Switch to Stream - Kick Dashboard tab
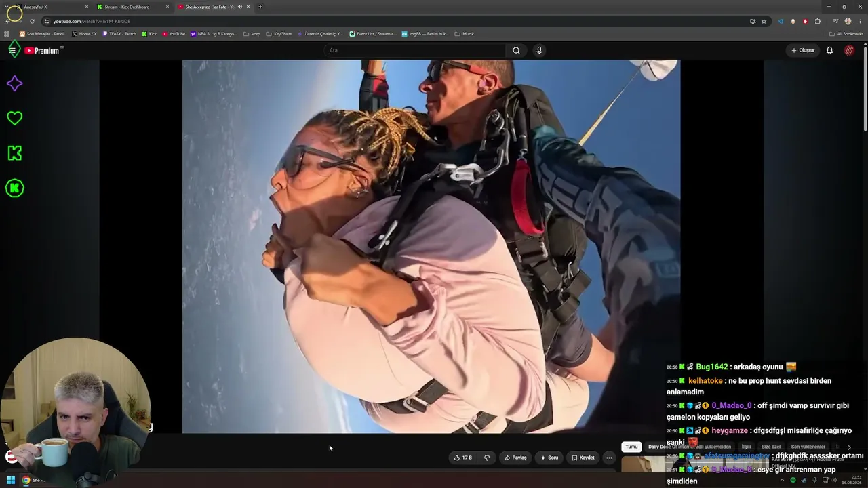Screen dimensions: 868x488 133,7
